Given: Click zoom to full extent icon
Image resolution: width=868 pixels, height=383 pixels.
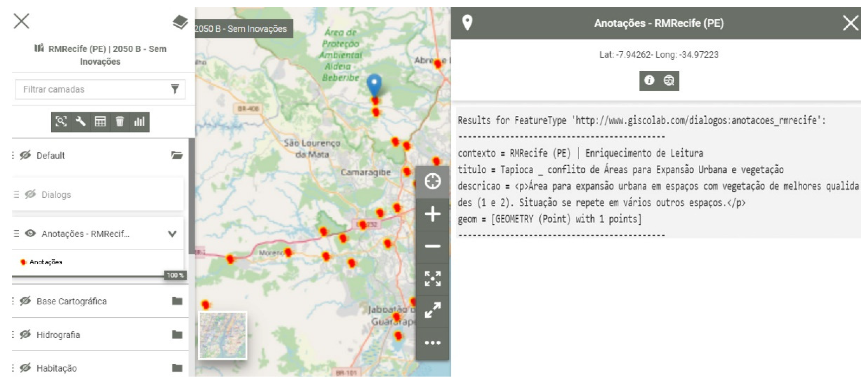Looking at the screenshot, I should coord(432,279).
